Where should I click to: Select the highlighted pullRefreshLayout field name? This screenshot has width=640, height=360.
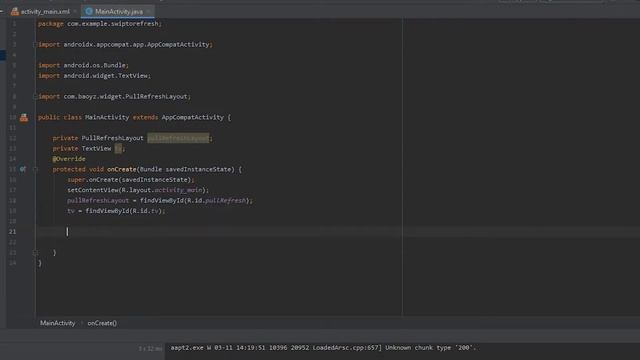pyautogui.click(x=178, y=138)
